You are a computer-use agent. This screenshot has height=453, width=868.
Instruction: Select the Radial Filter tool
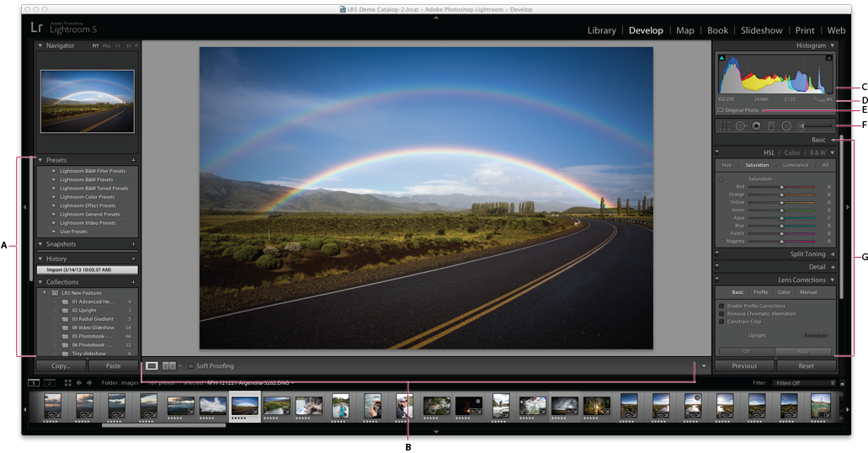click(x=786, y=126)
